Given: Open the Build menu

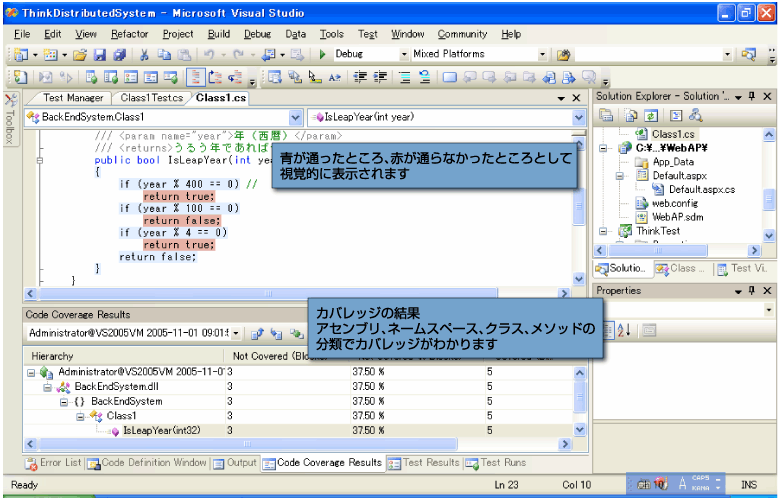Looking at the screenshot, I should 219,34.
